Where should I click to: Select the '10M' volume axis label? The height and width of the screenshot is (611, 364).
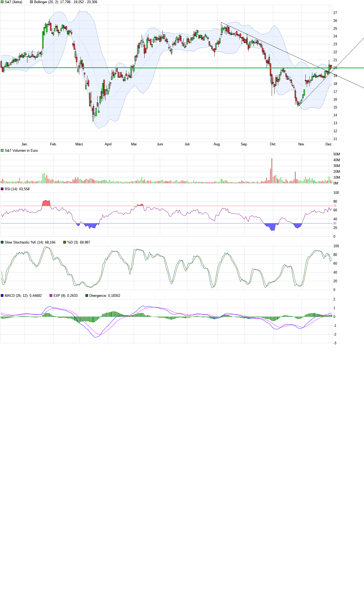coord(337,178)
